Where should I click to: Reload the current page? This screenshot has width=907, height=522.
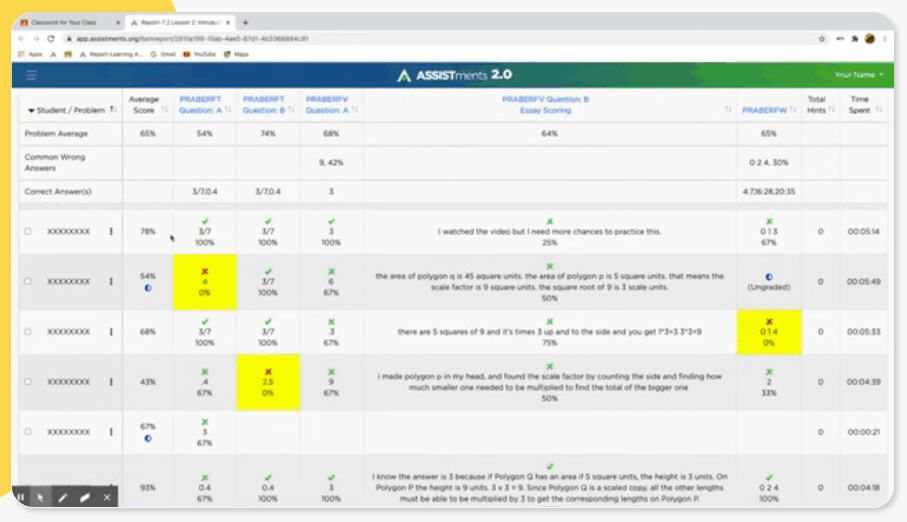(51, 39)
